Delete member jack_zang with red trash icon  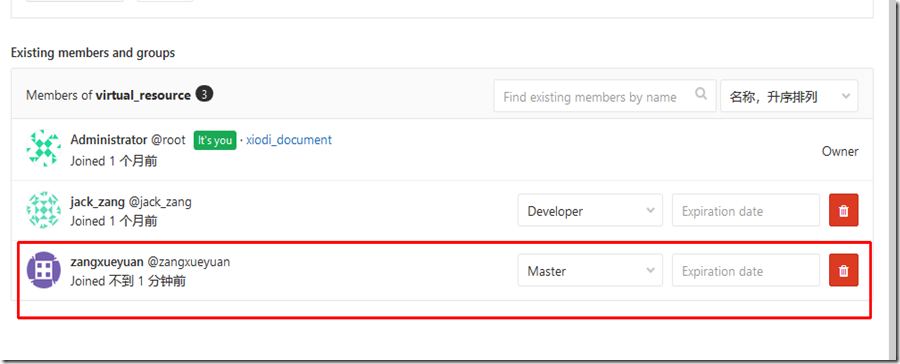coord(843,210)
